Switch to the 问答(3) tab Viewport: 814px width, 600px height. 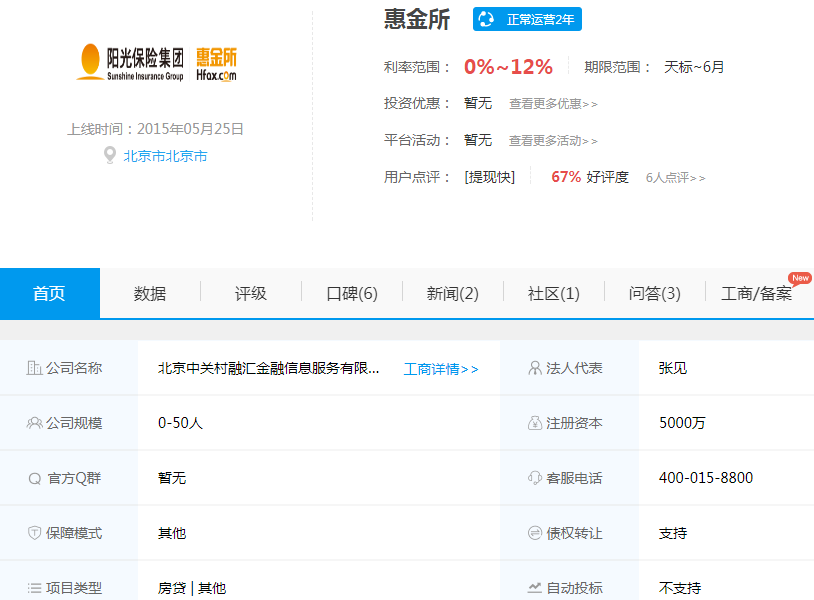(x=655, y=293)
